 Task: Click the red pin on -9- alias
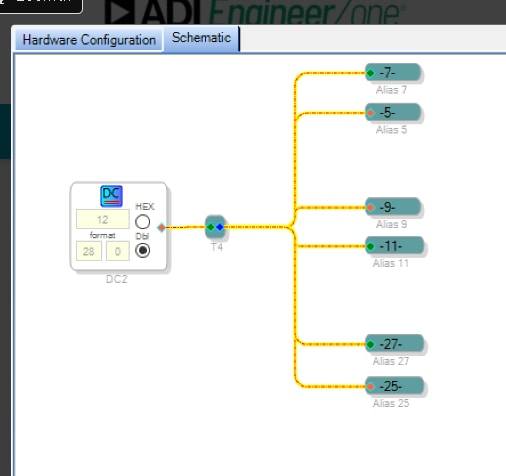(370, 208)
